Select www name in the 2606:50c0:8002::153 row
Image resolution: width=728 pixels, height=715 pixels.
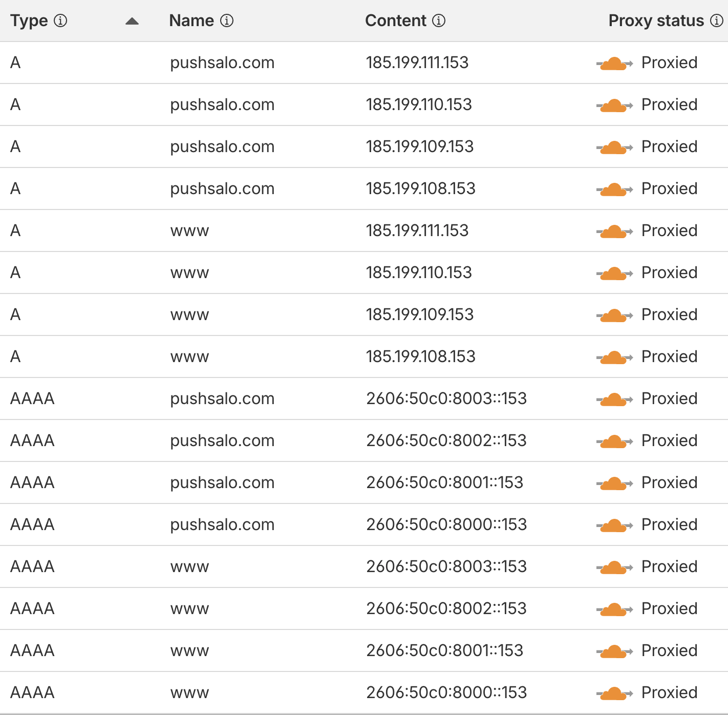(189, 608)
